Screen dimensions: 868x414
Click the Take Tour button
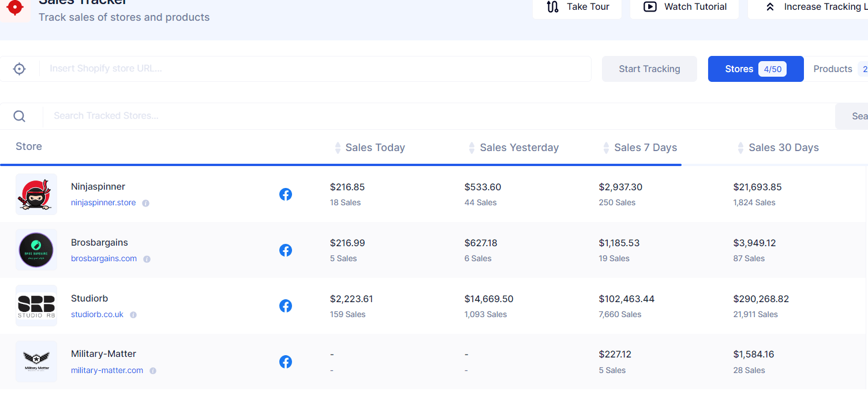577,7
